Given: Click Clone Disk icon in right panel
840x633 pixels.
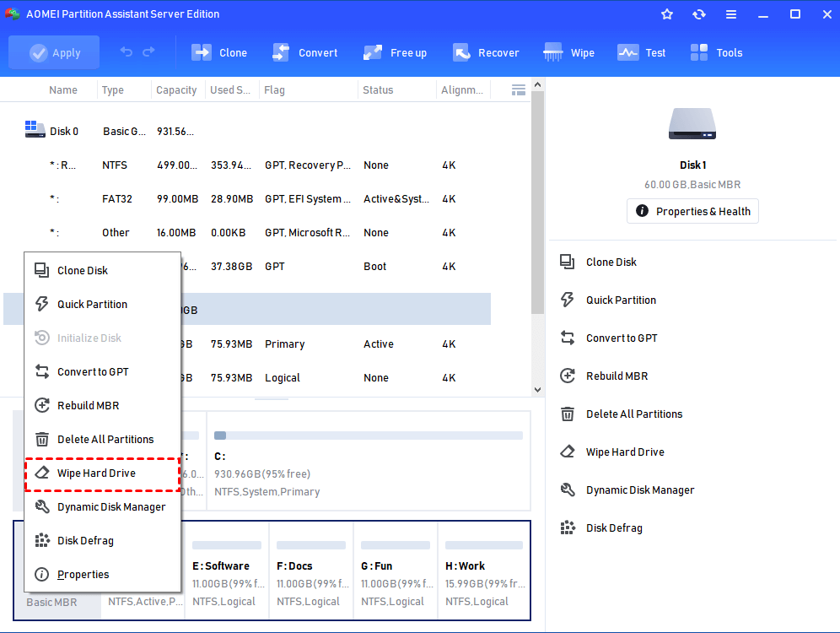Looking at the screenshot, I should pos(568,262).
